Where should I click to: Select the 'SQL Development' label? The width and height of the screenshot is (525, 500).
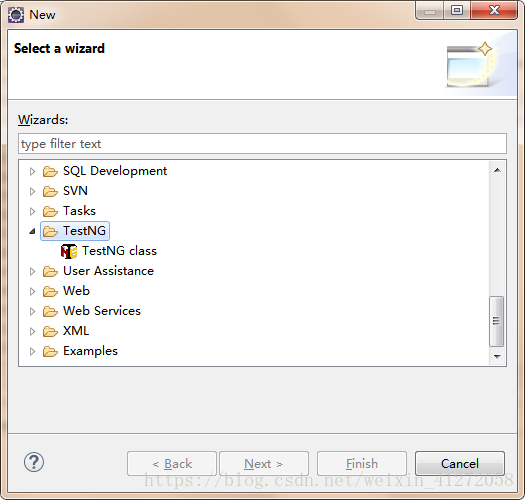click(115, 171)
